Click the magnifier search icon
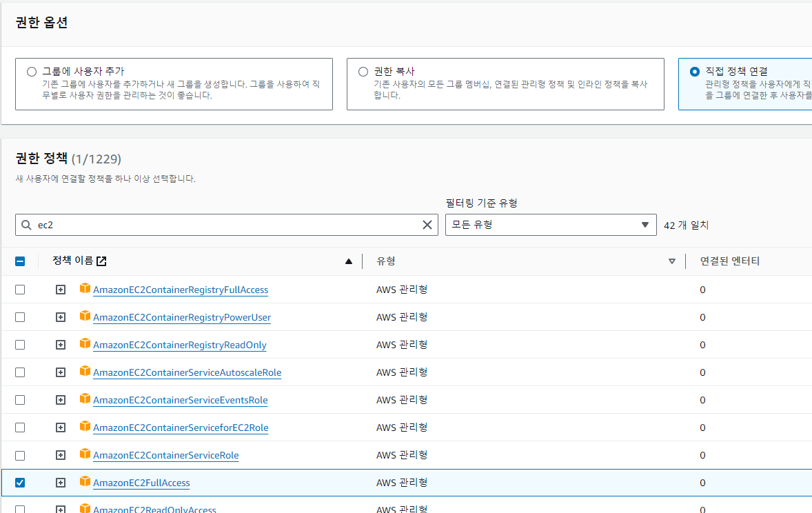The height and width of the screenshot is (513, 812). click(x=26, y=225)
